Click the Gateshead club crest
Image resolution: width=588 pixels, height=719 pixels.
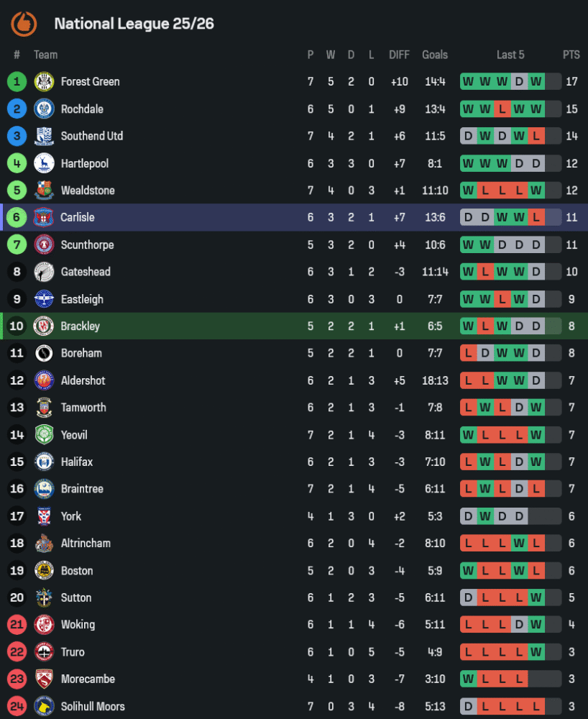[x=44, y=272]
